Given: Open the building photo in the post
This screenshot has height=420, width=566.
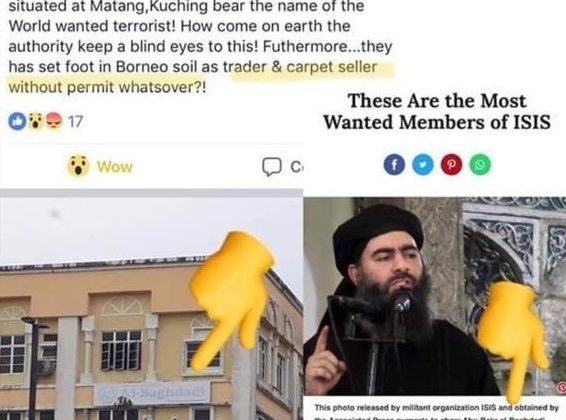Looking at the screenshot, I should point(151,305).
